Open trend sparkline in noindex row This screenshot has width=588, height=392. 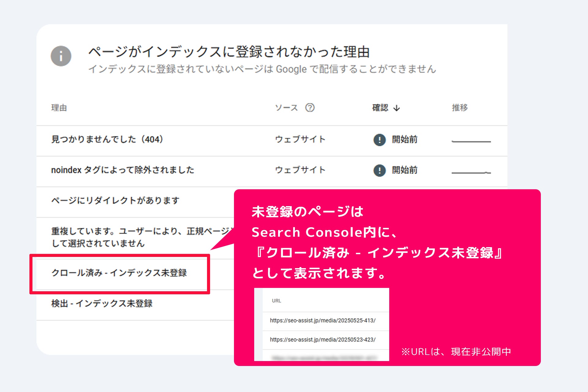point(471,172)
